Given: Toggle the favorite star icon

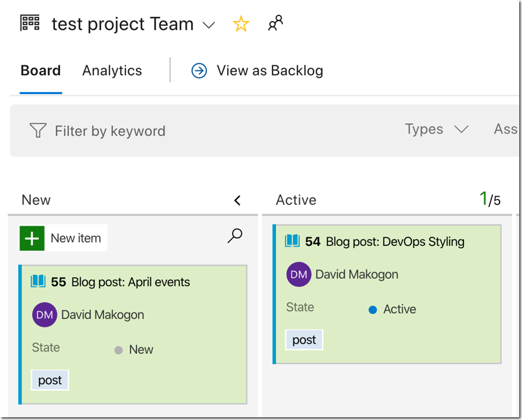Looking at the screenshot, I should point(240,24).
